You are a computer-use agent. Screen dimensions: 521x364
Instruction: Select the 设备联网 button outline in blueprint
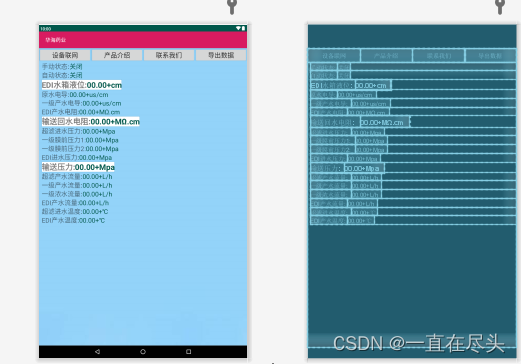pos(334,56)
